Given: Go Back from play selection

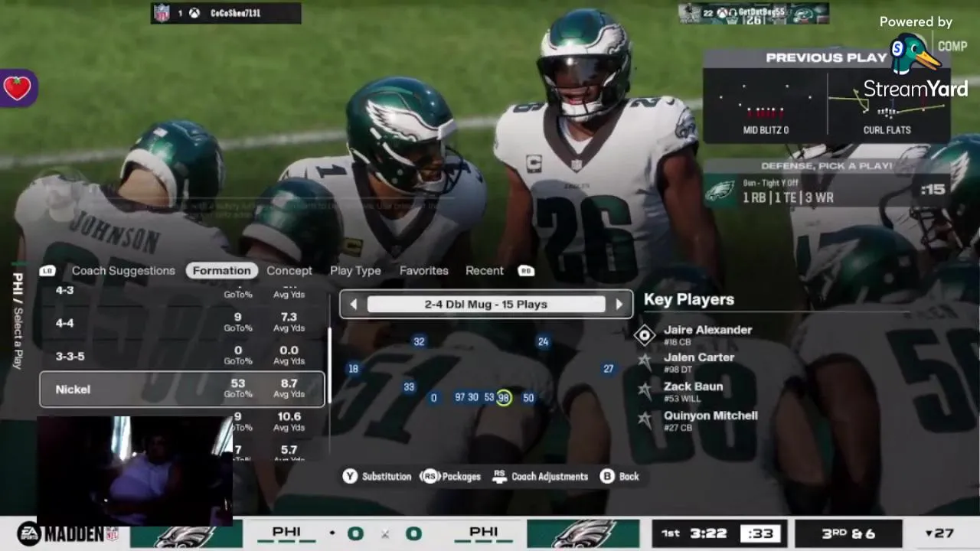Looking at the screenshot, I should click(629, 477).
